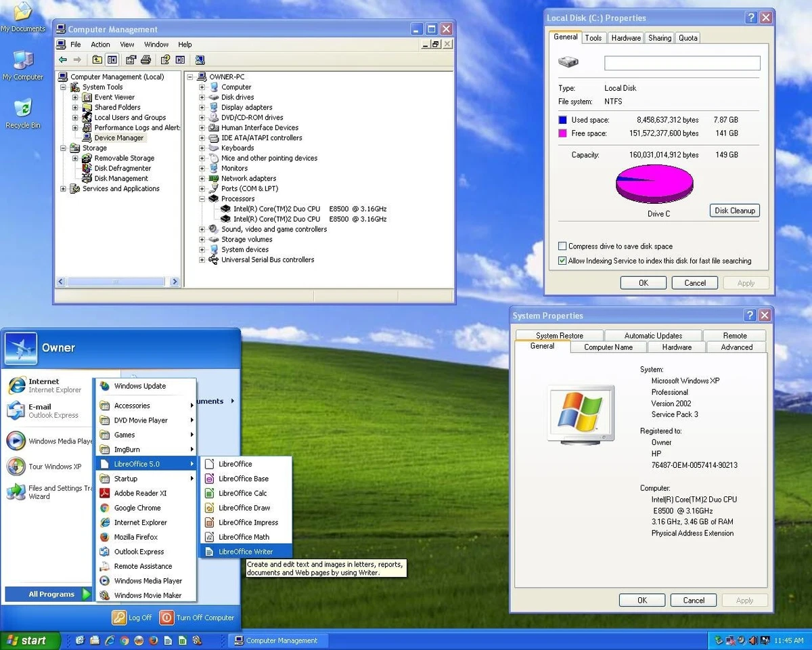Open LibreOffice Base from submenu

click(x=246, y=479)
